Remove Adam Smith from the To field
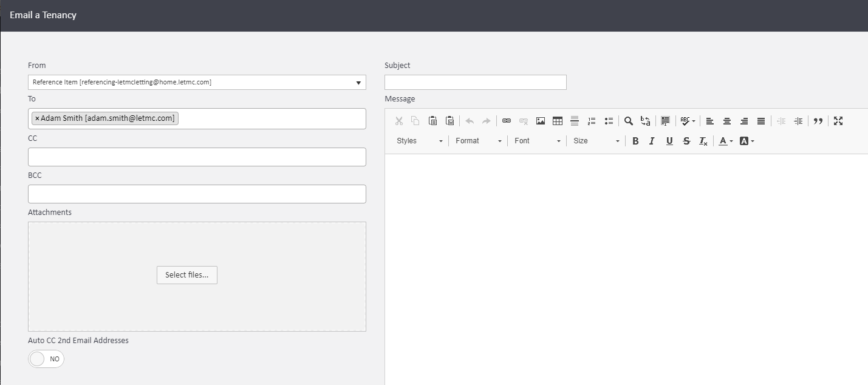This screenshot has height=385, width=868. (x=37, y=118)
